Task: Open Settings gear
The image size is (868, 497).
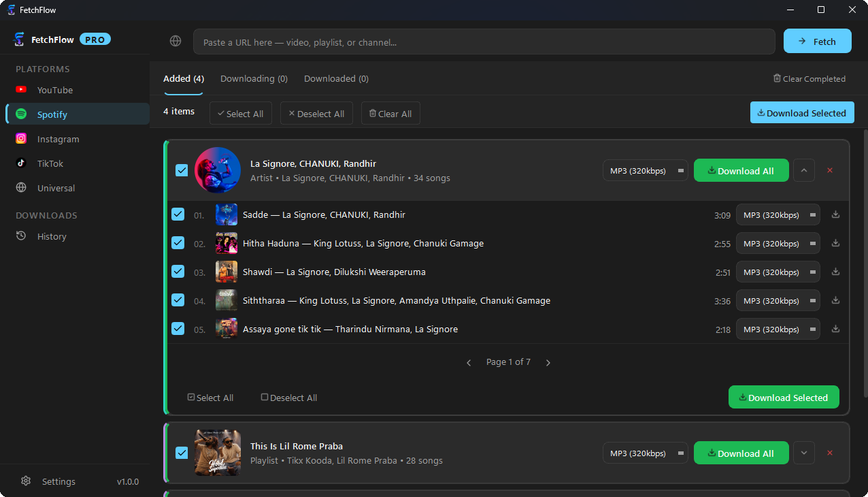Action: (x=26, y=481)
